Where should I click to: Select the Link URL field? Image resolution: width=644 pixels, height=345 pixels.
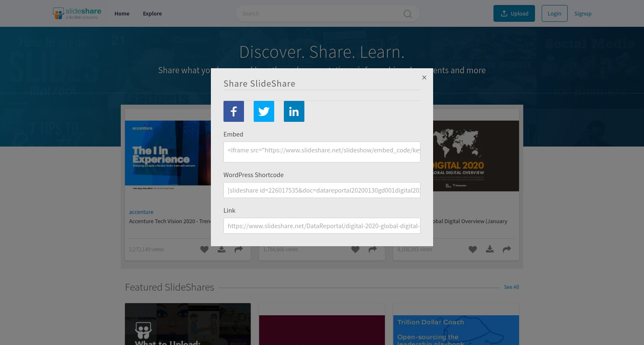(x=322, y=226)
